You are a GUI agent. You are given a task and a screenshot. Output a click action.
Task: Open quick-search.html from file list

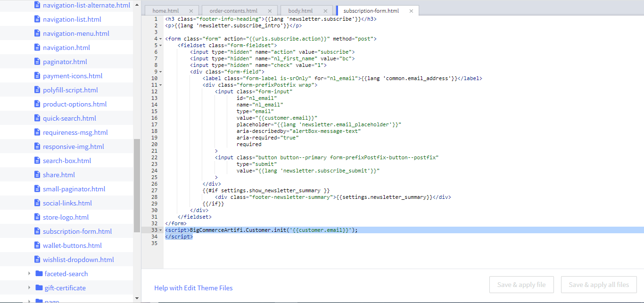pyautogui.click(x=69, y=118)
